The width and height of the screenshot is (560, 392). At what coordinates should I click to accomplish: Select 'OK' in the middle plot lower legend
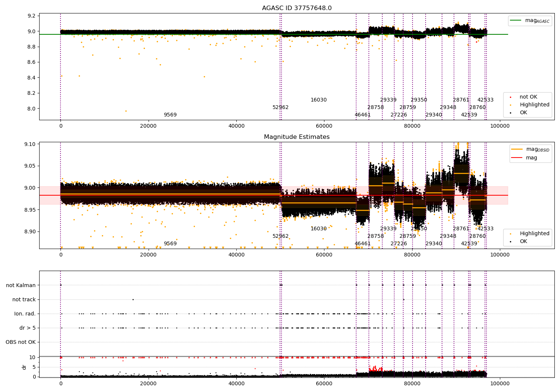[523, 242]
